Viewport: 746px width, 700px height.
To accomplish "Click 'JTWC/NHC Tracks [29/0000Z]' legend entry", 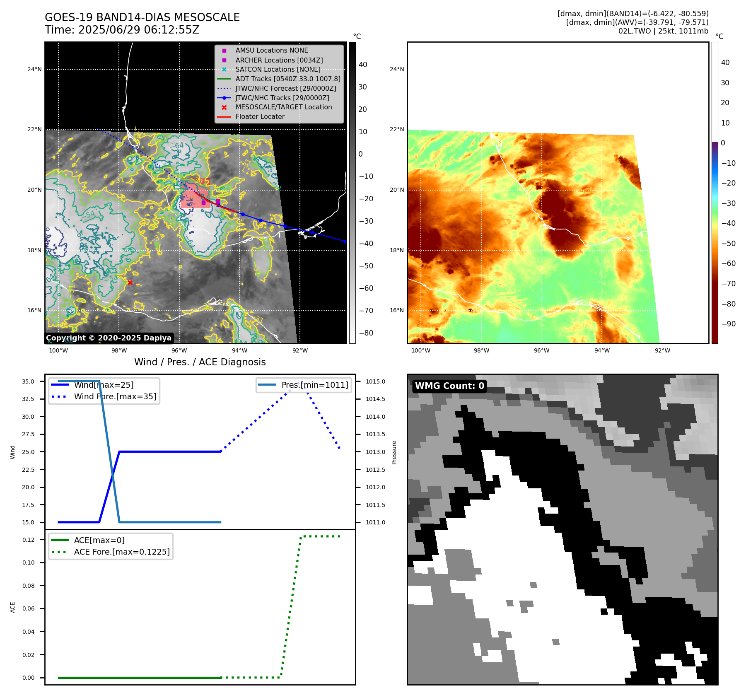I will [282, 98].
